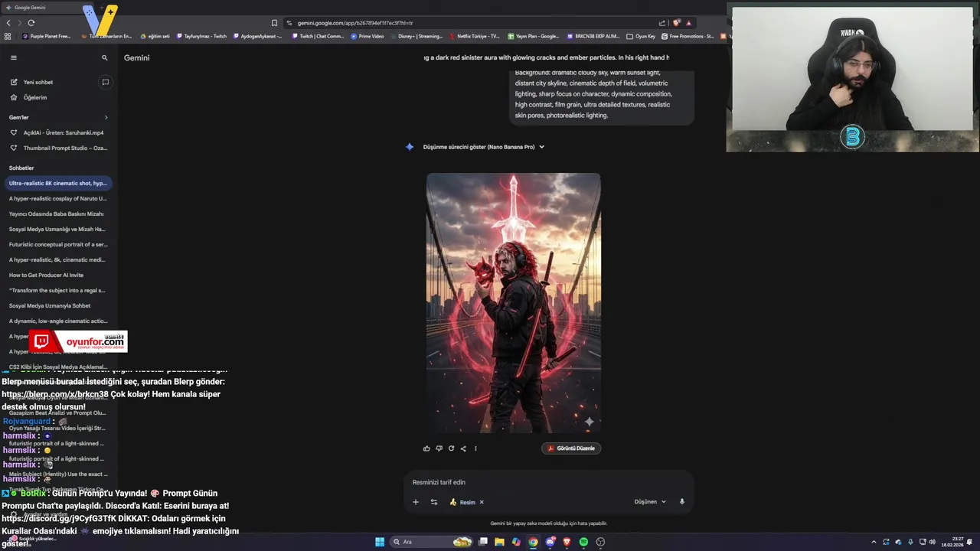This screenshot has height=551, width=980.
Task: Open the AçıklAI - Üreten: Saruhanki.mp4 gem
Action: 59,132
